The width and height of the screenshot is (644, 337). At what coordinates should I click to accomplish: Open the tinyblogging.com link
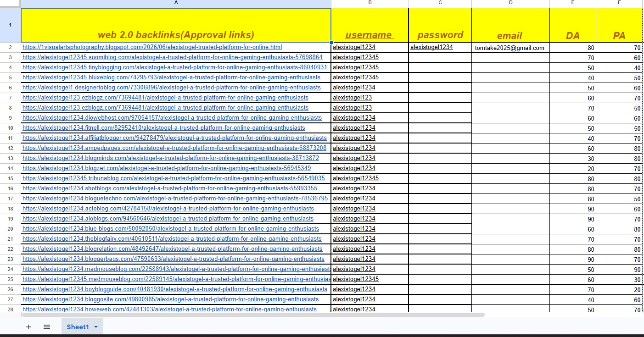point(175,67)
